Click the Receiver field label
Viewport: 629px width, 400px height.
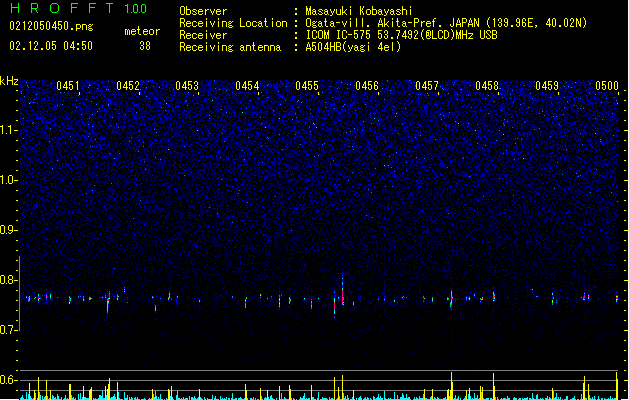pyautogui.click(x=203, y=35)
